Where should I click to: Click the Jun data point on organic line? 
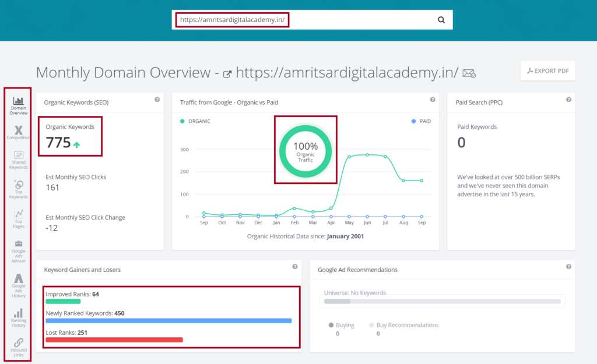(367, 155)
